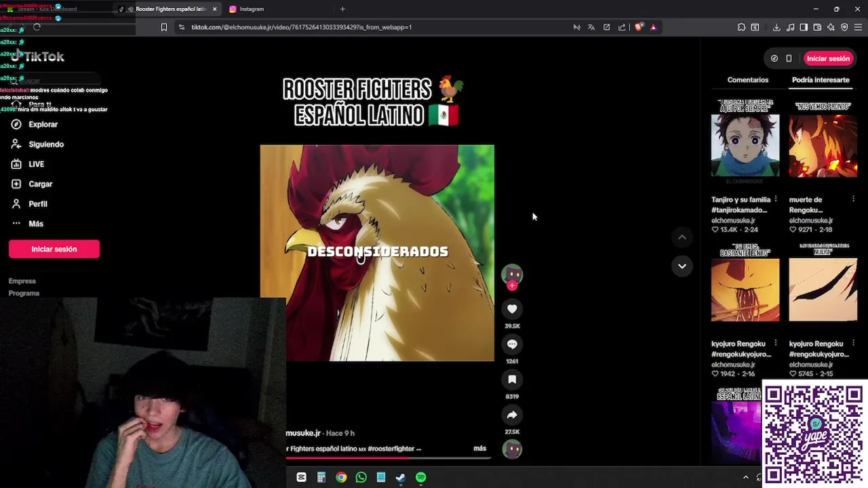Open a new browser tab
The width and height of the screenshot is (868, 488).
coord(342,9)
